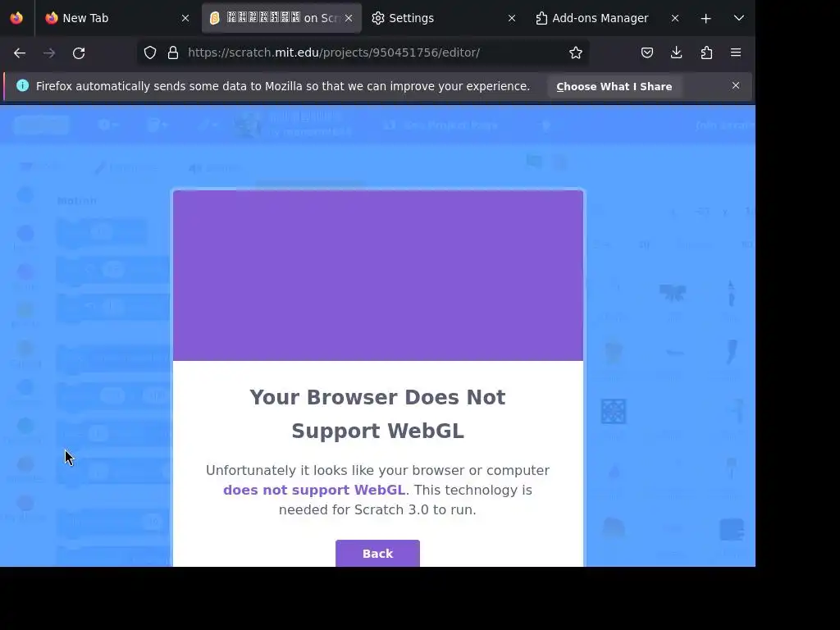Click the Firefox View icon

(x=16, y=18)
